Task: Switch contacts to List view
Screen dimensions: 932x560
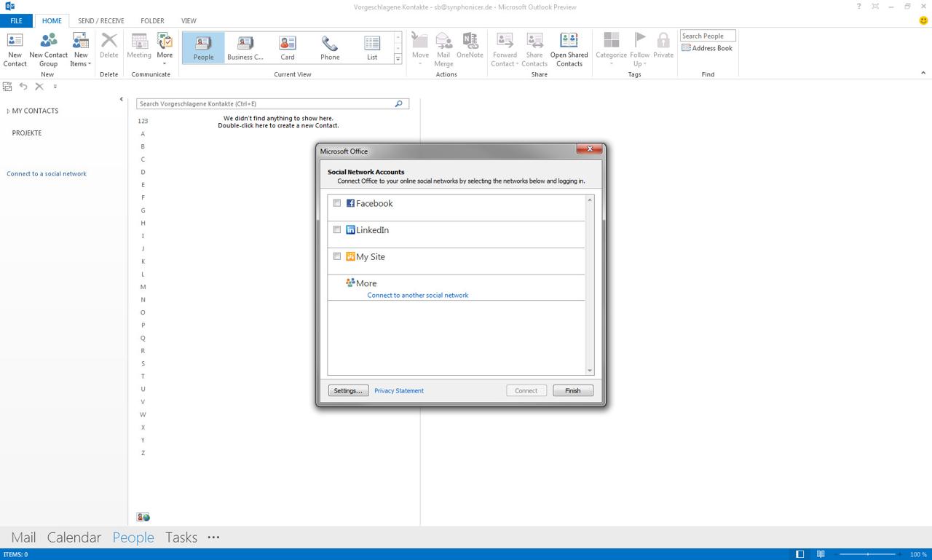Action: click(x=372, y=47)
